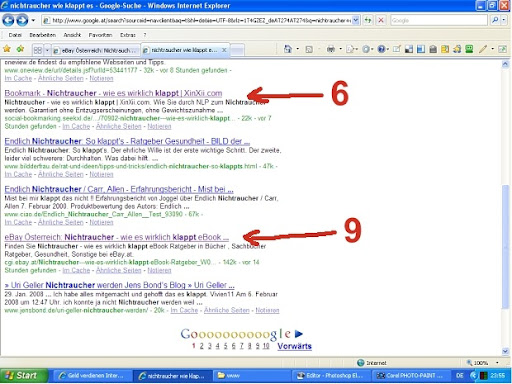Open Favorites Center star icon
The width and height of the screenshot is (512, 384).
point(7,49)
